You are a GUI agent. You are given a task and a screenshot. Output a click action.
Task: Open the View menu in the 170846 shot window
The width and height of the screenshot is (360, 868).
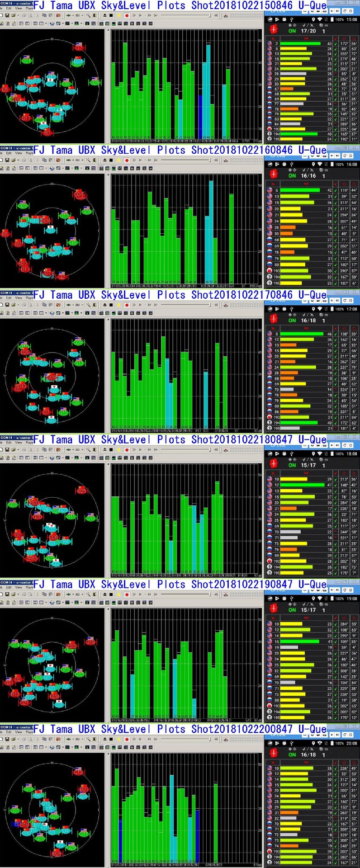[x=19, y=297]
